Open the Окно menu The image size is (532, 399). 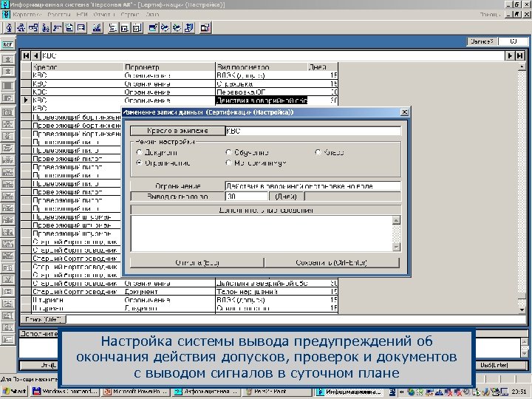click(152, 15)
